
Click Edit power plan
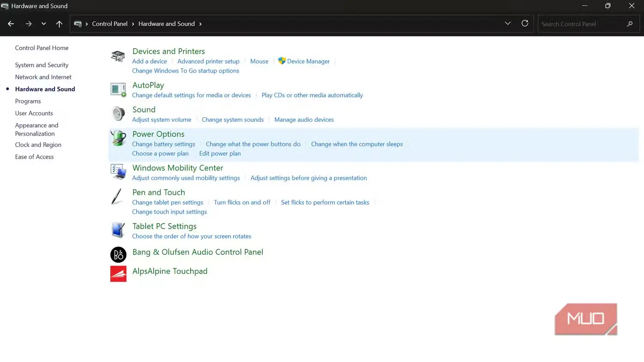point(220,154)
